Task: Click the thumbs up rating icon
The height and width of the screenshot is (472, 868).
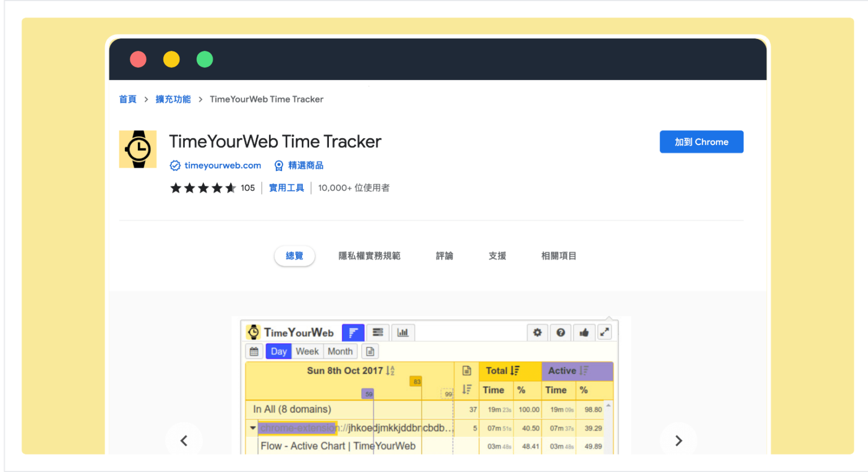Action: pyautogui.click(x=584, y=333)
